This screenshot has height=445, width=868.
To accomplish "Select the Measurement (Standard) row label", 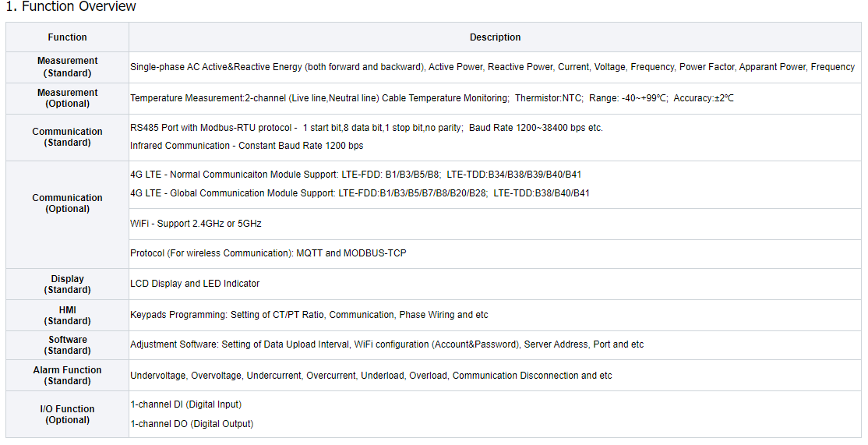I will coord(68,67).
